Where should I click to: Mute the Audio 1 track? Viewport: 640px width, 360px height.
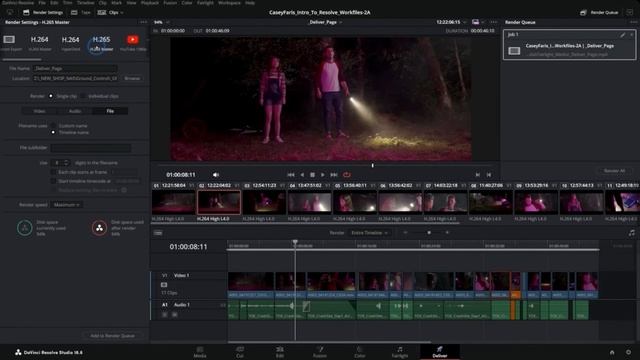(x=175, y=315)
